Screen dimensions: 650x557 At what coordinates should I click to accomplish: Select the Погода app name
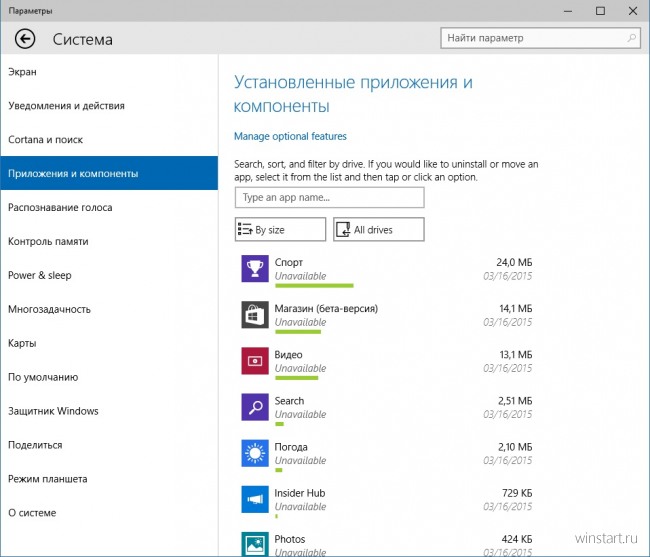(x=291, y=447)
